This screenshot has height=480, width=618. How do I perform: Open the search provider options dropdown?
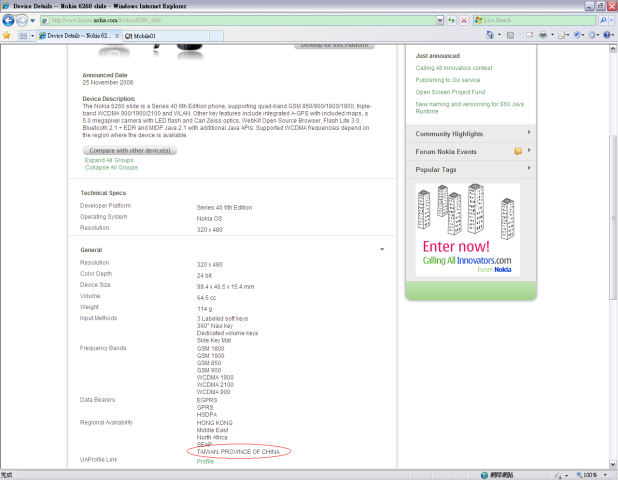612,20
